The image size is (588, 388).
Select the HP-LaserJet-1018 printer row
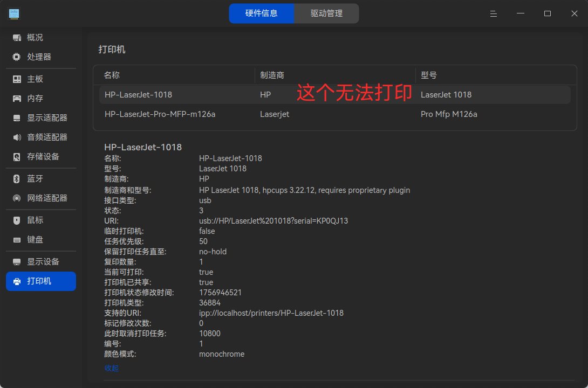pyautogui.click(x=335, y=95)
